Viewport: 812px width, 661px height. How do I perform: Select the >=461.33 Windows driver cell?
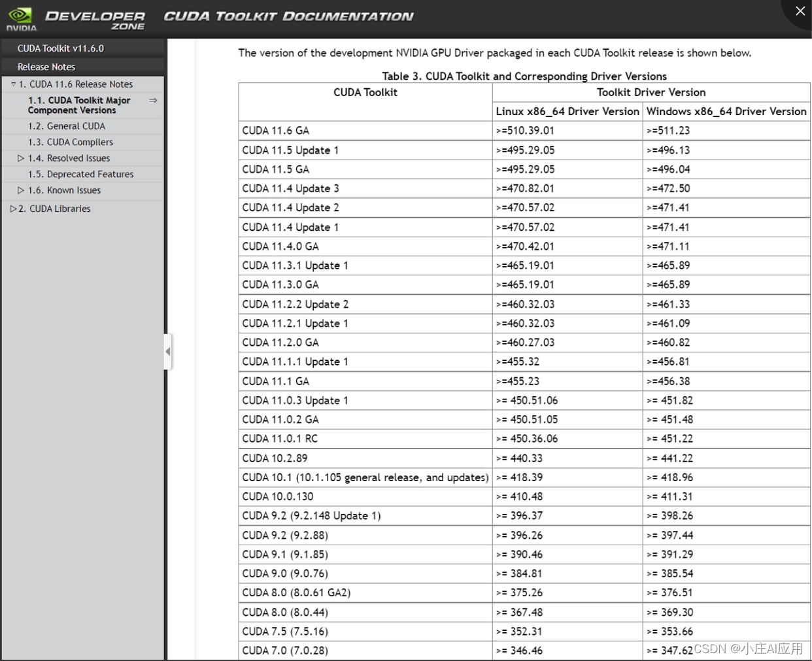pyautogui.click(x=726, y=304)
